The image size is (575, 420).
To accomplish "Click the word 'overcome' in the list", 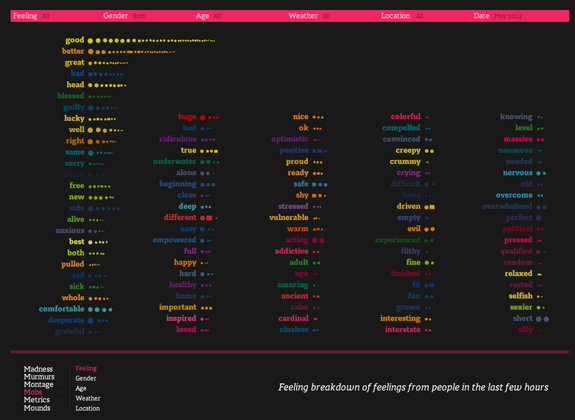I will (514, 195).
